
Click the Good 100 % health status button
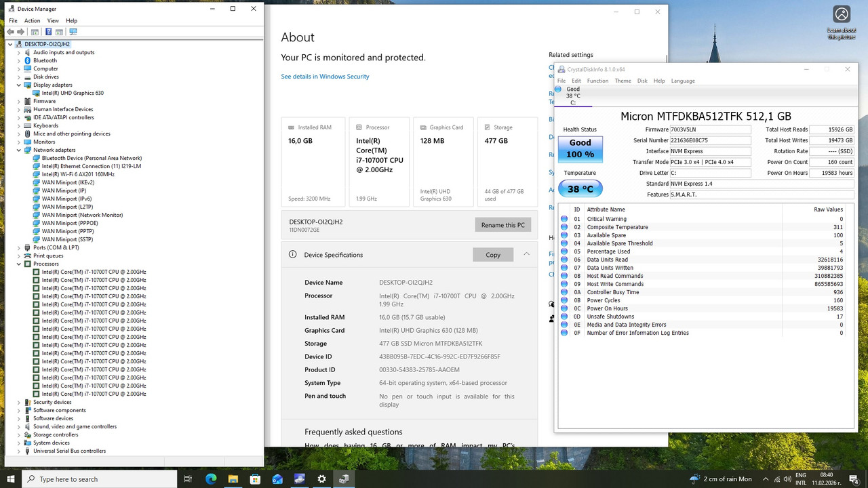(x=580, y=149)
